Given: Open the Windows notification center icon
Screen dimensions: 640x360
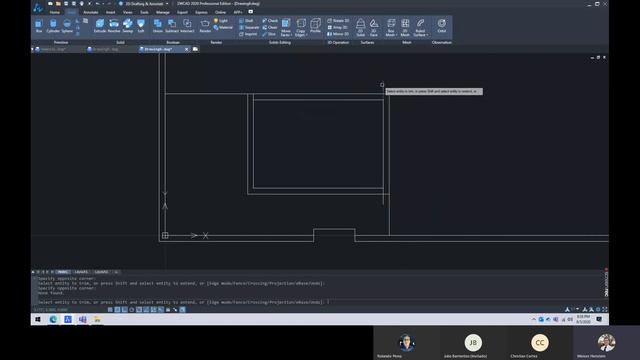Looking at the screenshot, I should 599,319.
